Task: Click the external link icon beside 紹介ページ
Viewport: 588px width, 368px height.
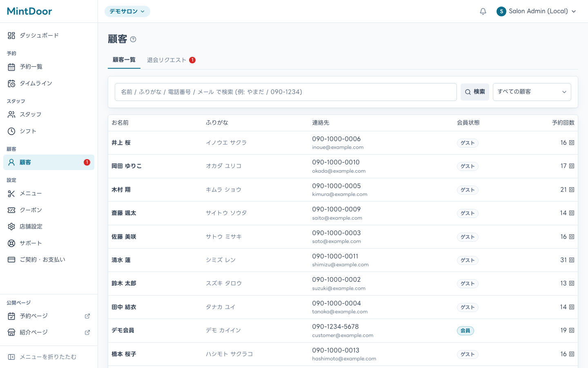Action: [87, 332]
